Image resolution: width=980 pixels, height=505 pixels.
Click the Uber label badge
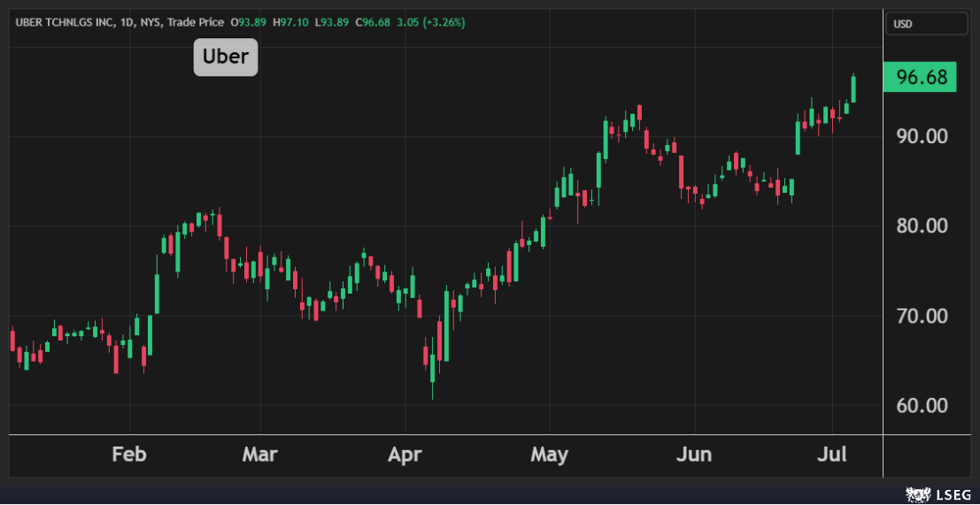pyautogui.click(x=226, y=57)
